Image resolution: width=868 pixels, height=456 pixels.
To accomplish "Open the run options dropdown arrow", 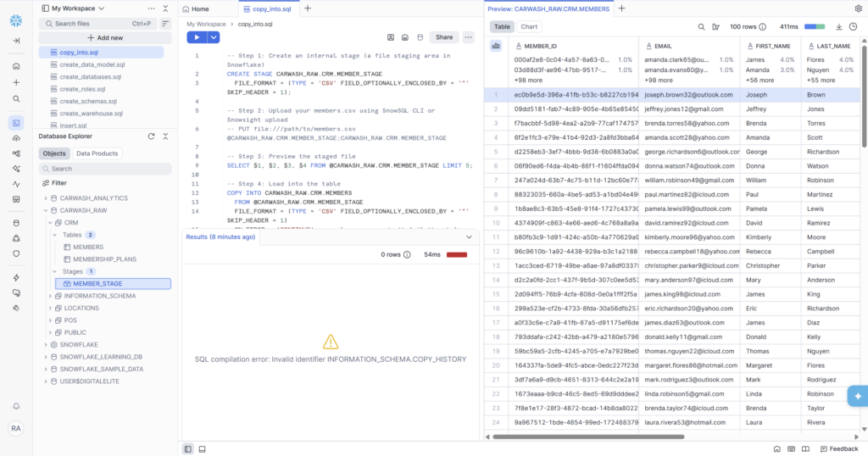I will click(x=214, y=37).
